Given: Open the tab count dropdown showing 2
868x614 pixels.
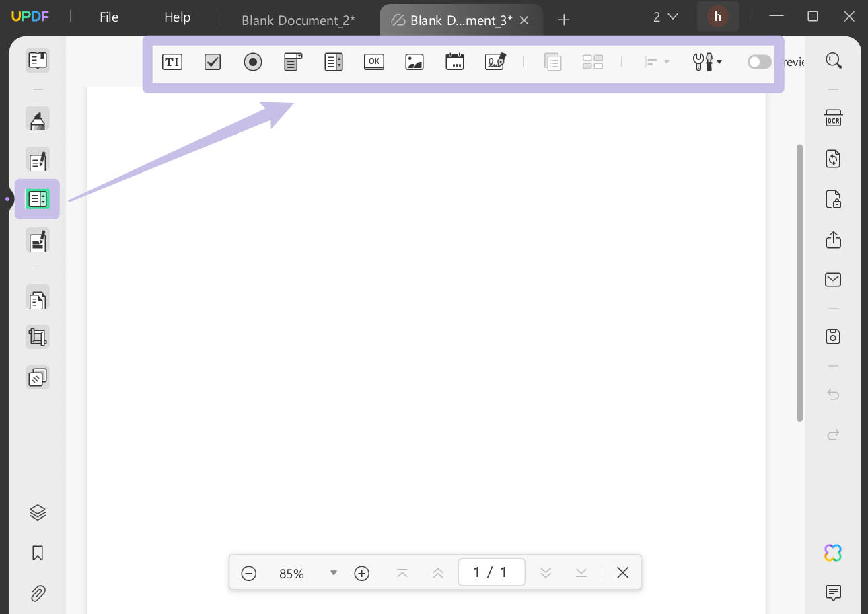Looking at the screenshot, I should point(665,16).
